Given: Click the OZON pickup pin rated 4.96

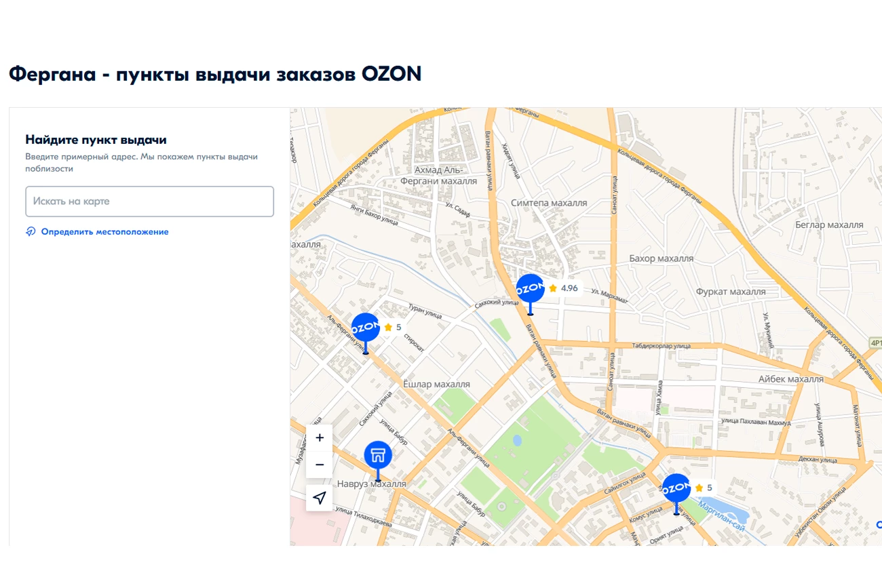Looking at the screenshot, I should click(x=530, y=289).
